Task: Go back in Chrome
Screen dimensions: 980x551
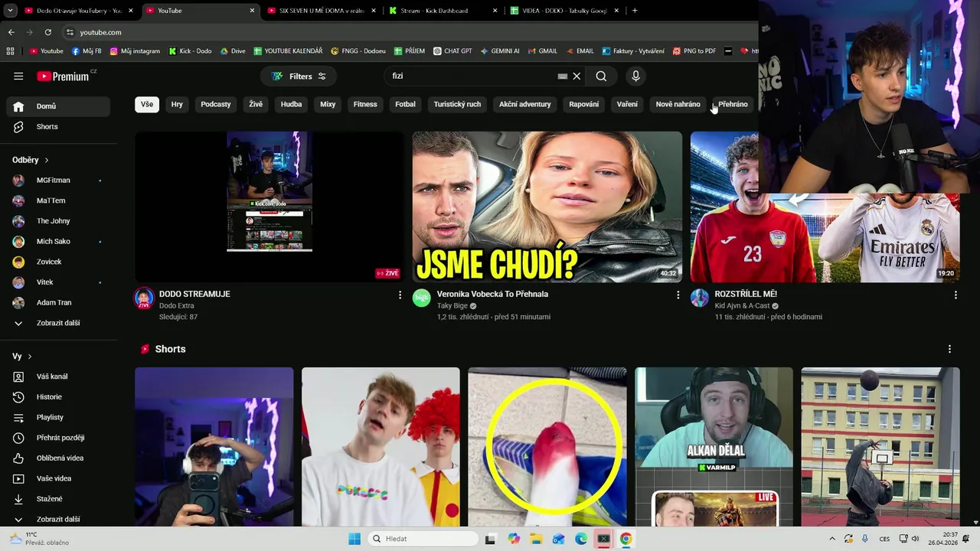Action: [11, 32]
